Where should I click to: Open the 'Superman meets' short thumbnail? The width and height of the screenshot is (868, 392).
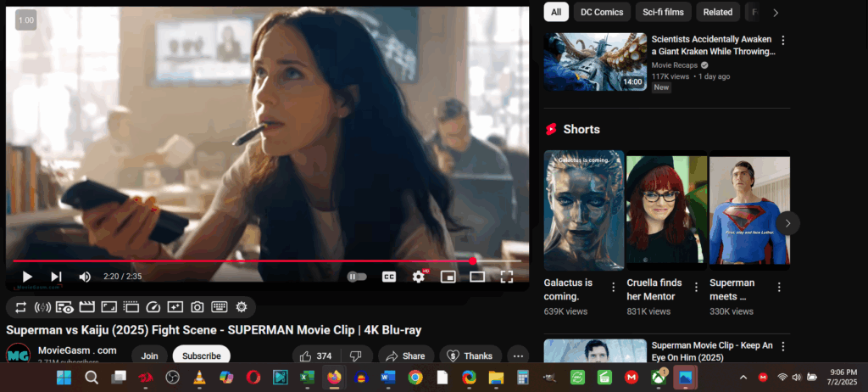(x=749, y=210)
